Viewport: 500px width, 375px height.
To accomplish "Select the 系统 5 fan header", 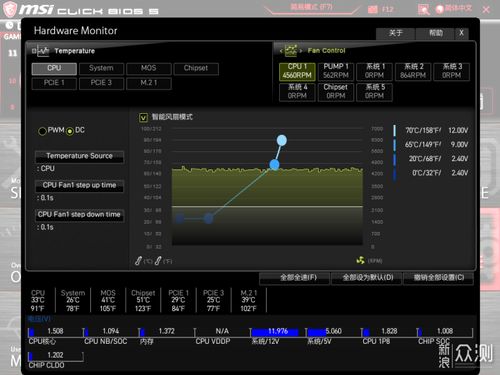I will (374, 92).
